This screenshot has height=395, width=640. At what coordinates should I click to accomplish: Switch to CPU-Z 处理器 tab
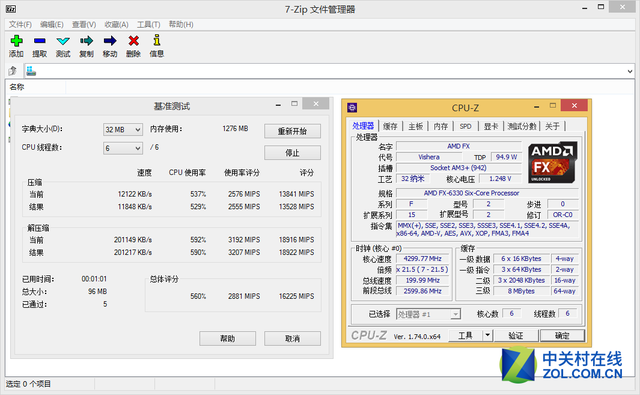(x=363, y=126)
